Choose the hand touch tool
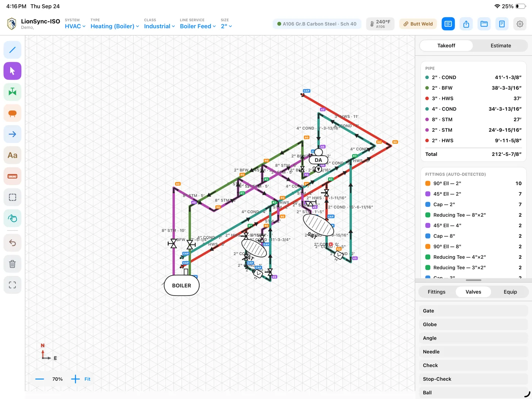This screenshot has width=532, height=399. pyautogui.click(x=13, y=218)
